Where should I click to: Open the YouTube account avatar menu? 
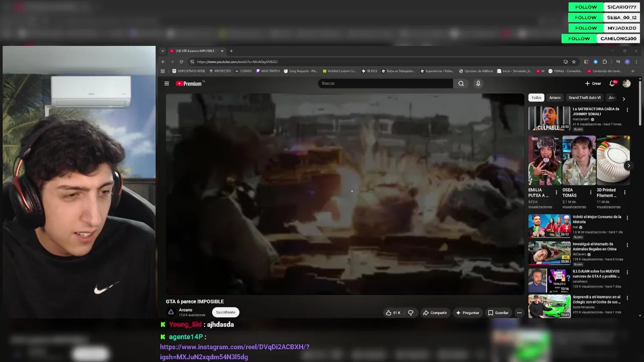626,83
